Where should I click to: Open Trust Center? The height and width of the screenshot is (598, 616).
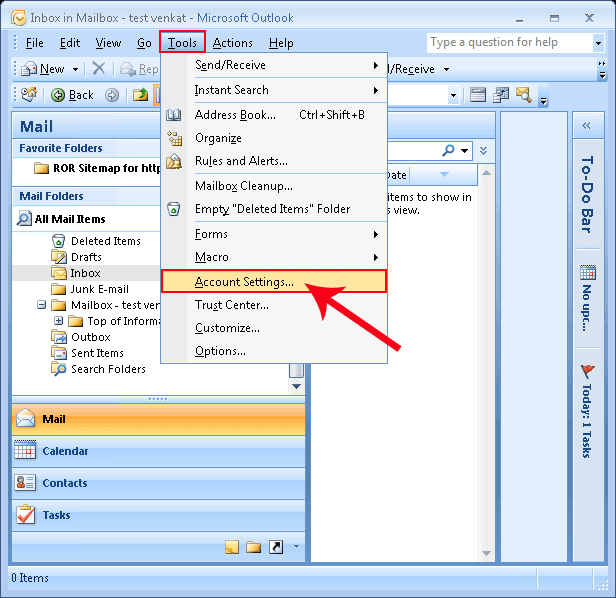click(274, 305)
